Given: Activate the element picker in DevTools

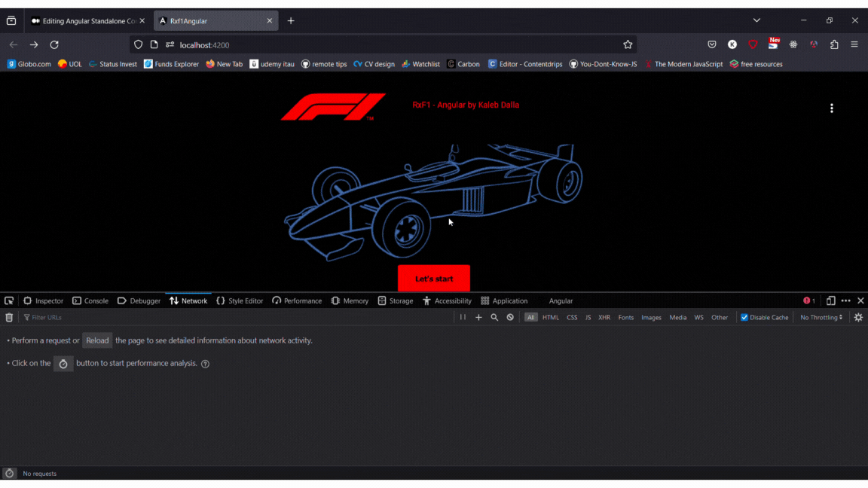Looking at the screenshot, I should 9,301.
